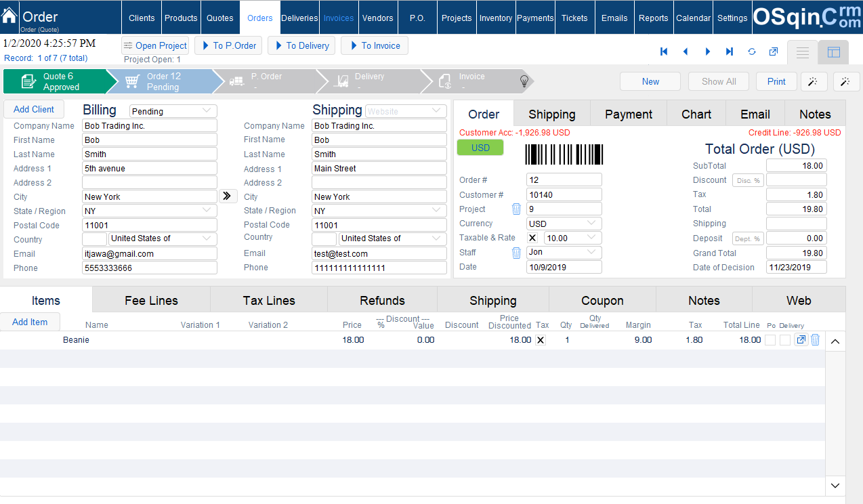Click billing Email input field
863x504 pixels.
(150, 253)
